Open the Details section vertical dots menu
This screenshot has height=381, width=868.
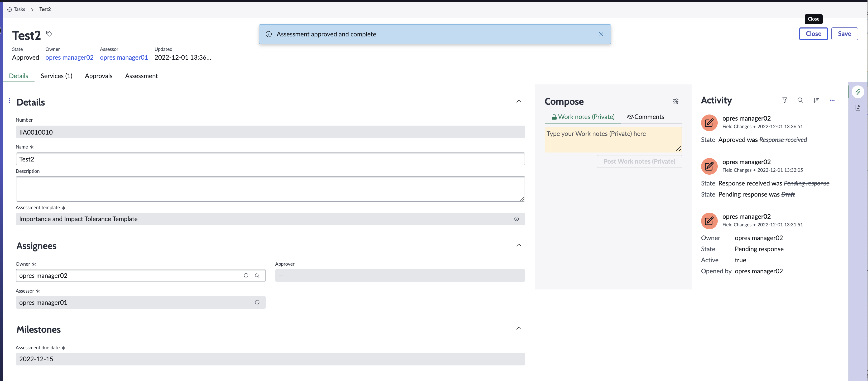click(9, 101)
